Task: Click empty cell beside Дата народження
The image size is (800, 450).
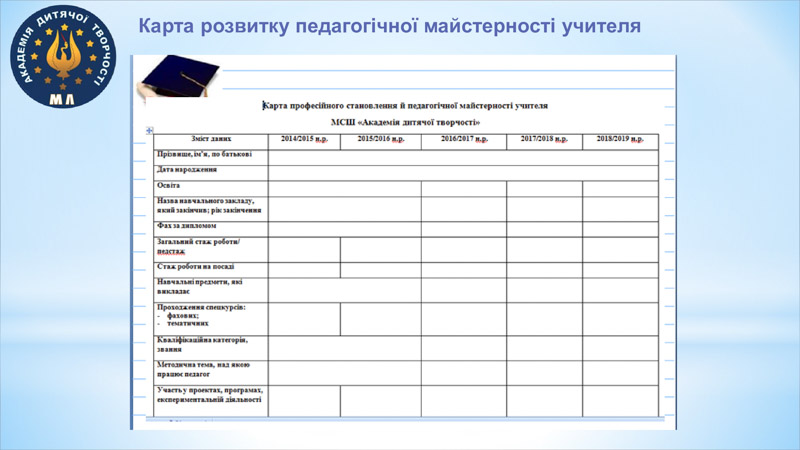Action: (463, 173)
